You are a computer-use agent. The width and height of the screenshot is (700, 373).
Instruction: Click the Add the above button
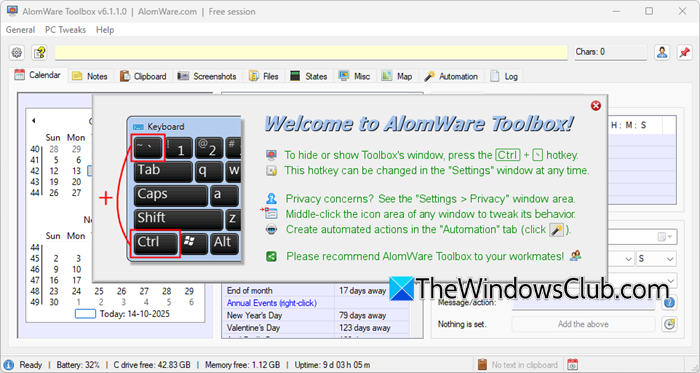pyautogui.click(x=583, y=324)
